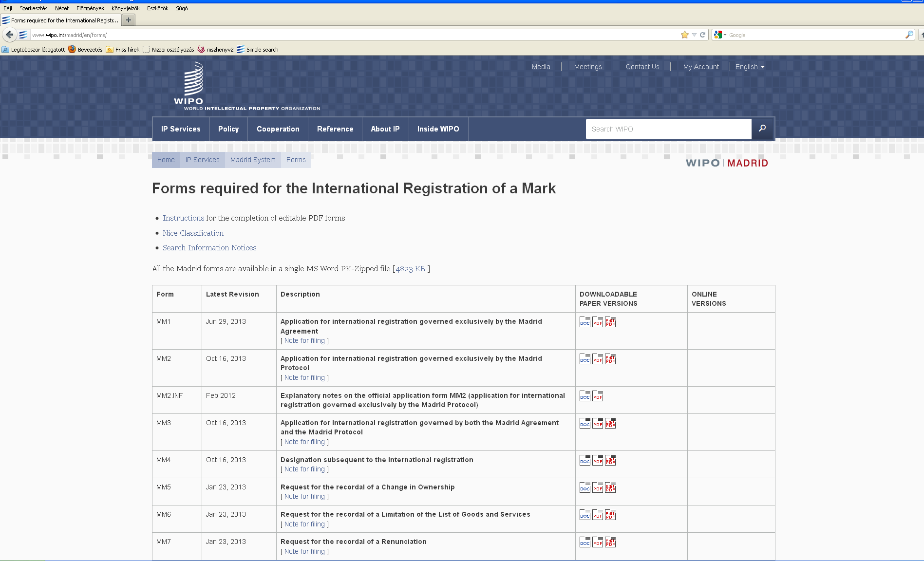This screenshot has height=561, width=924.
Task: Open the Media link
Action: click(x=541, y=67)
